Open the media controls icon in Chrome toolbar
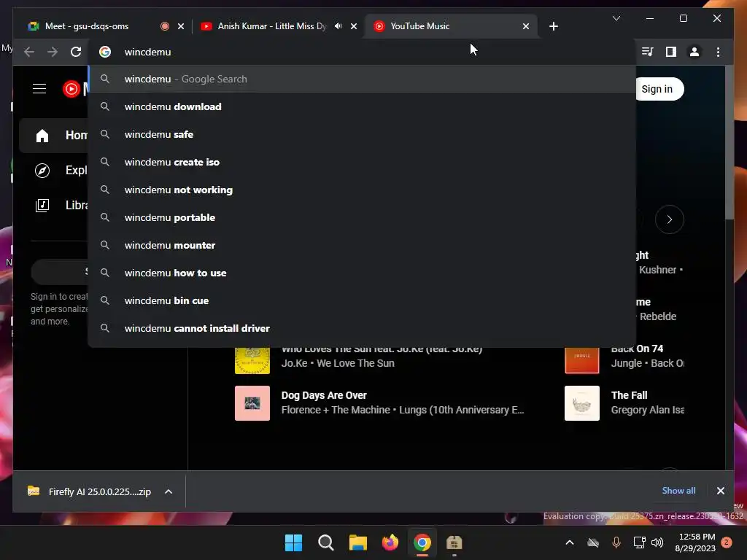 (x=648, y=52)
